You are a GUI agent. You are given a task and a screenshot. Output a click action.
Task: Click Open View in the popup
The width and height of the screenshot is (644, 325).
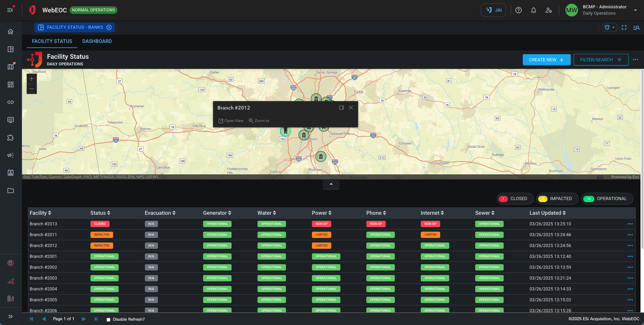pos(231,121)
